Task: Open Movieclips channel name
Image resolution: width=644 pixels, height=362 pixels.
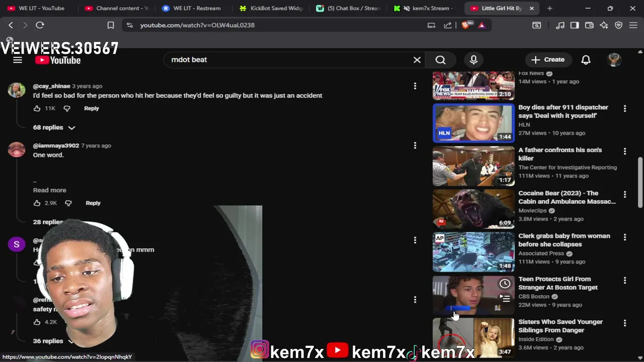Action: (x=532, y=211)
